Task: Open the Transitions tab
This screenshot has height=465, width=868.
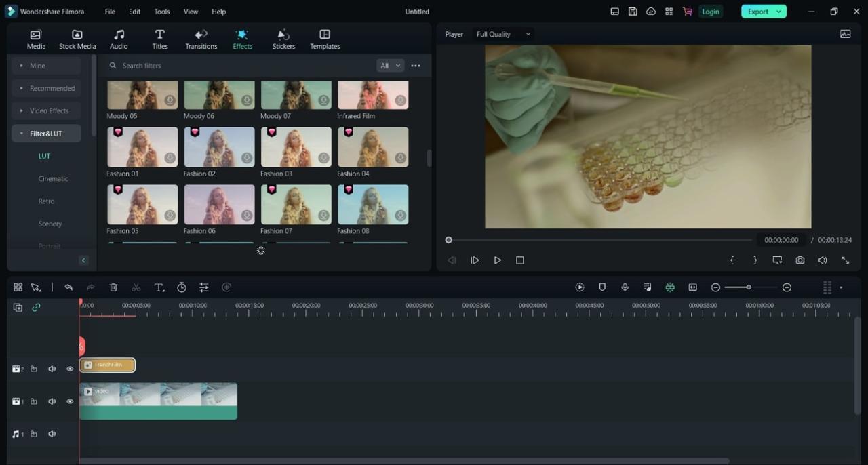Action: [201, 38]
